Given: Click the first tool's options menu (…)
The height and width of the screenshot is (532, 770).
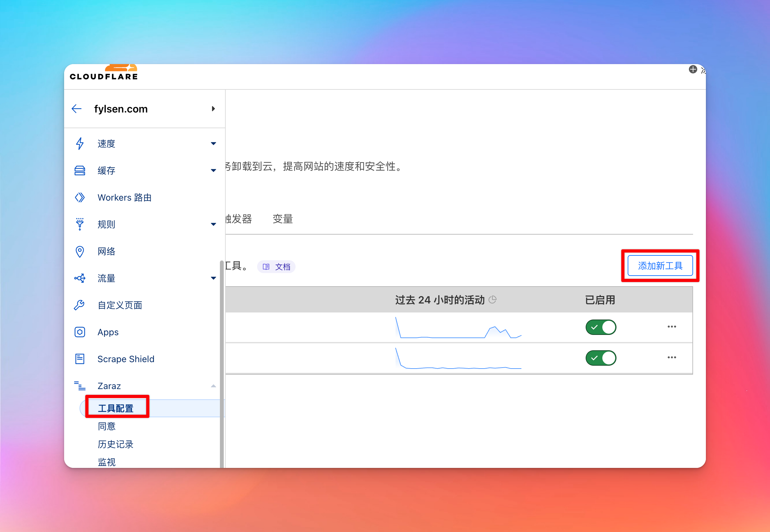Looking at the screenshot, I should click(x=672, y=327).
